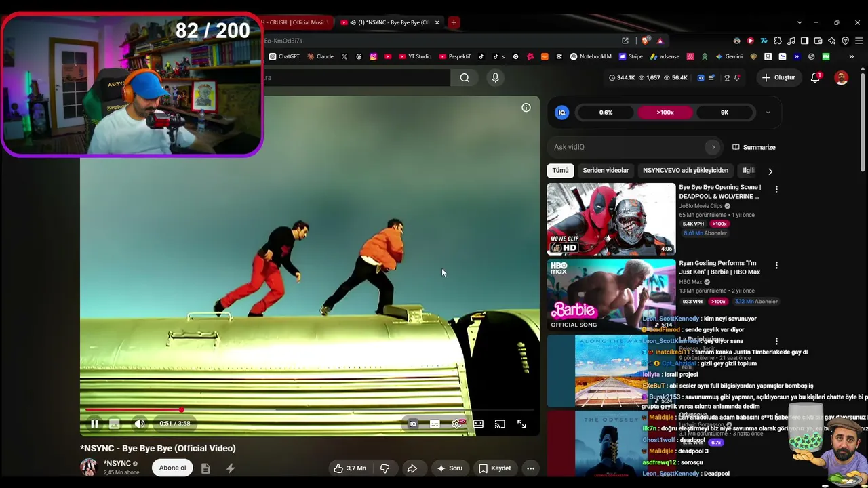The width and height of the screenshot is (868, 488).
Task: Select the 0.6% vidIQ stat pill
Action: click(x=606, y=113)
